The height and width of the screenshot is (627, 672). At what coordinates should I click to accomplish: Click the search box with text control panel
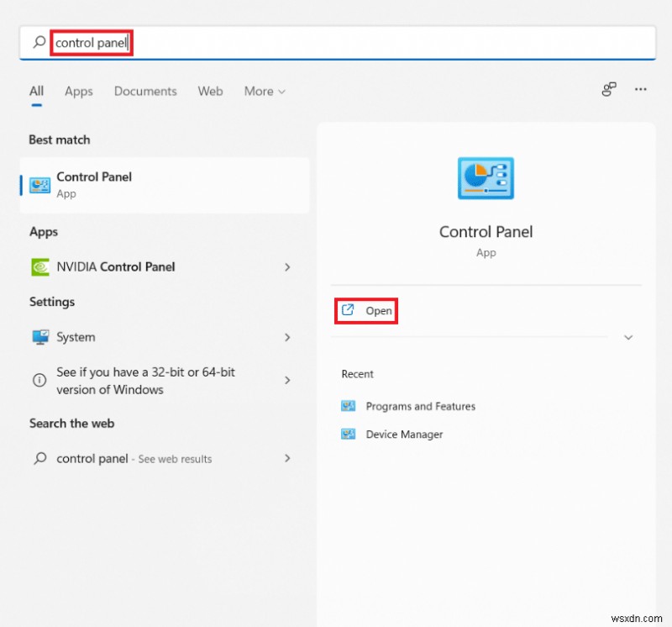(x=338, y=43)
